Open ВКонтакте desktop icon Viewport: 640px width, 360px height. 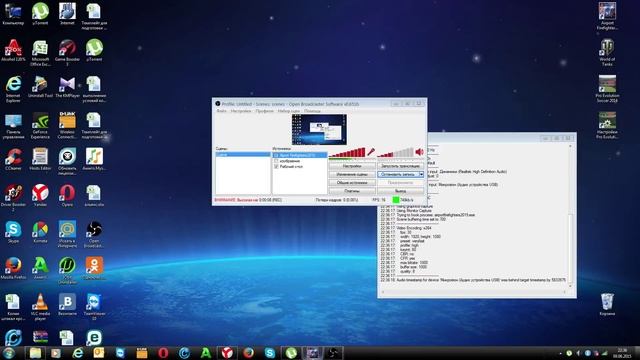pyautogui.click(x=67, y=304)
